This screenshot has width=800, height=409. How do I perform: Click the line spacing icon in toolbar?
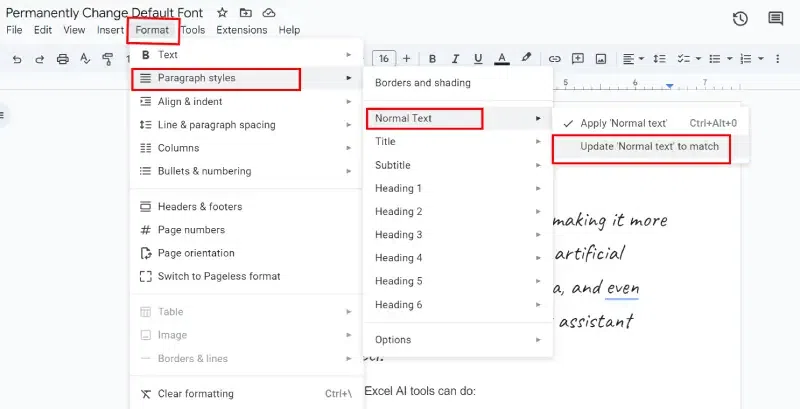tap(660, 59)
